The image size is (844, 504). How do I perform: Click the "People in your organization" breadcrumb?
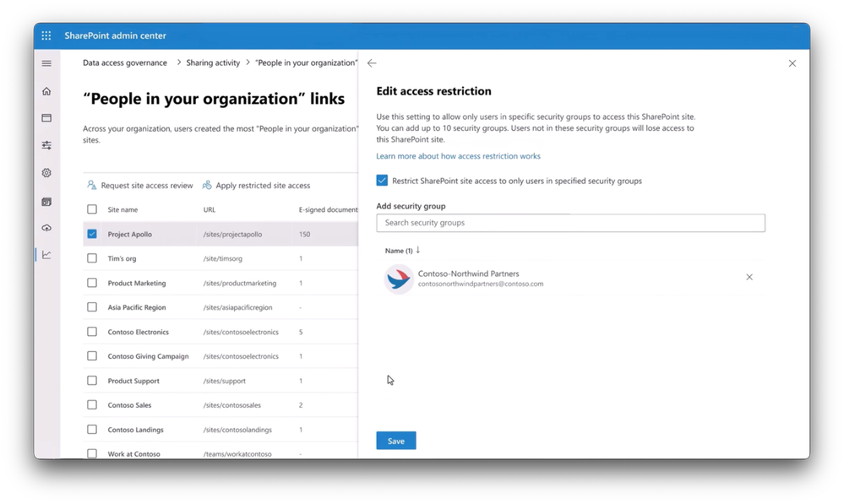click(307, 63)
